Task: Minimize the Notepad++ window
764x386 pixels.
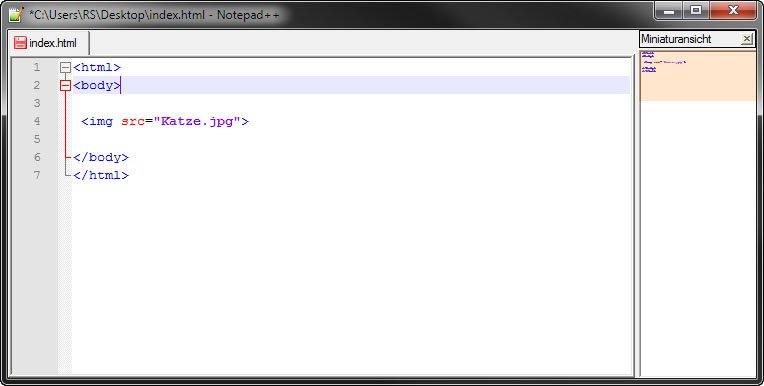Action: [x=668, y=10]
